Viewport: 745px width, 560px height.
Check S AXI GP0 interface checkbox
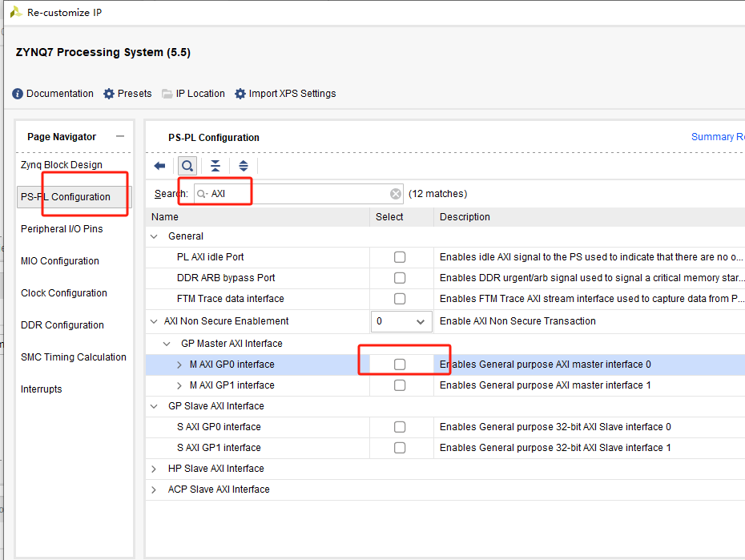(x=400, y=427)
